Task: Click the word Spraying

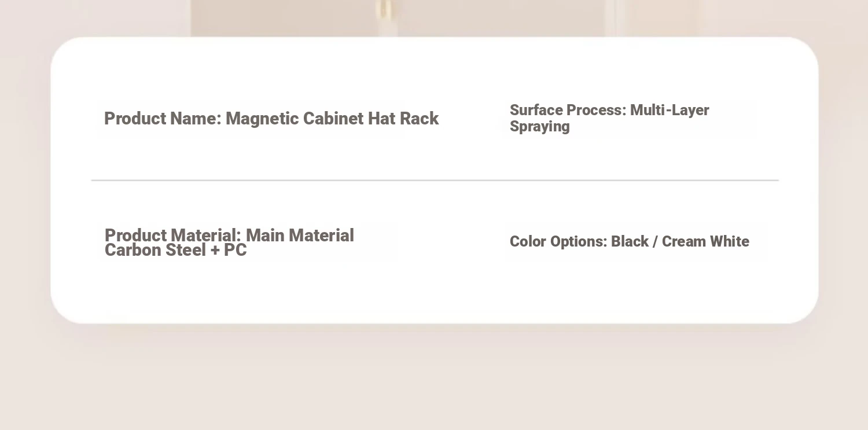Action: [539, 126]
